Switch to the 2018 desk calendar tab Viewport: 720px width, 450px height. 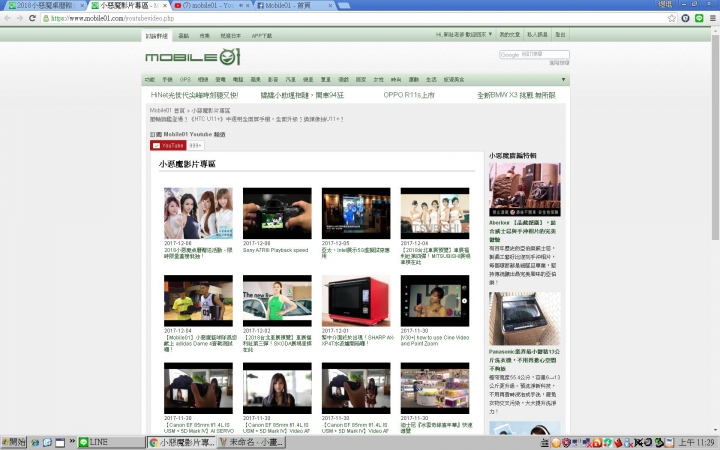[x=45, y=6]
